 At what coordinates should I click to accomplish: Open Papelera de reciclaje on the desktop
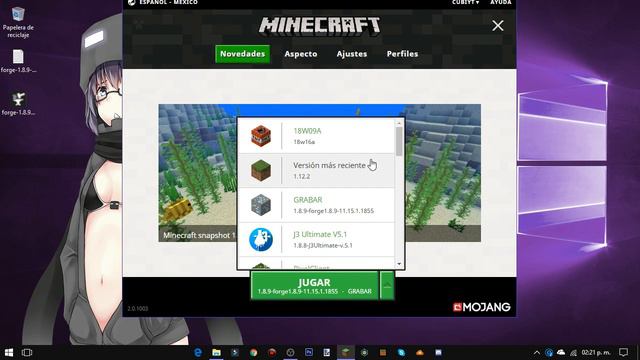click(18, 22)
